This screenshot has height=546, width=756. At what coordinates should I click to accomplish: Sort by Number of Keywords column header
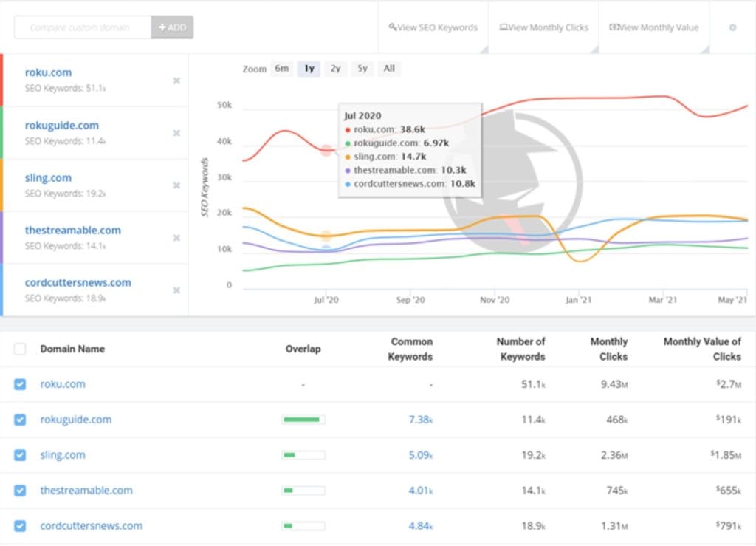point(520,349)
